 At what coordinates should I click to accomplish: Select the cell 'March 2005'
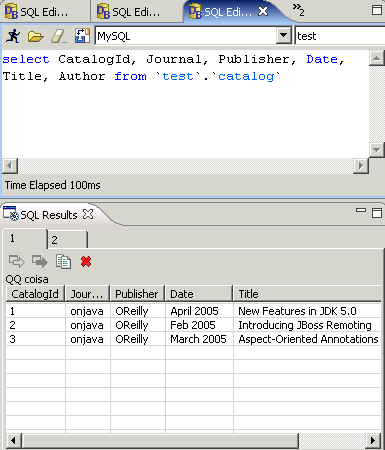pyautogui.click(x=198, y=339)
